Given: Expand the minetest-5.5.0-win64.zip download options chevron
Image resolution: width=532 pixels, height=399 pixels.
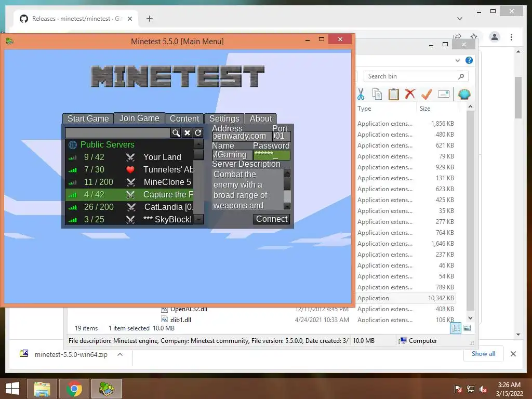Looking at the screenshot, I should click(x=120, y=354).
